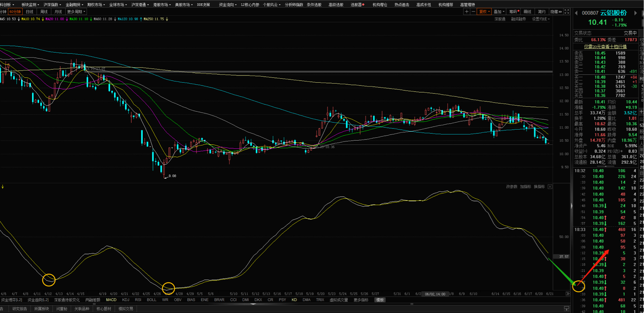Switch to the KDJ indicator tab

126,300
